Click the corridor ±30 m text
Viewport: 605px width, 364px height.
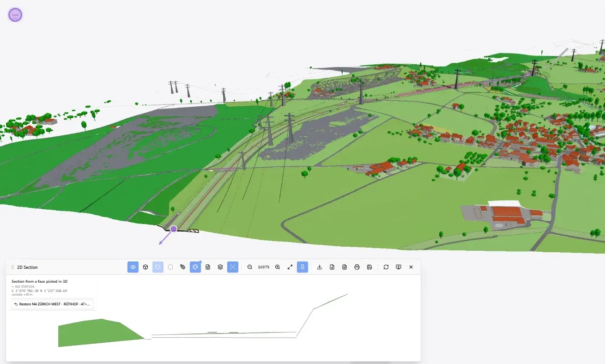click(x=21, y=294)
